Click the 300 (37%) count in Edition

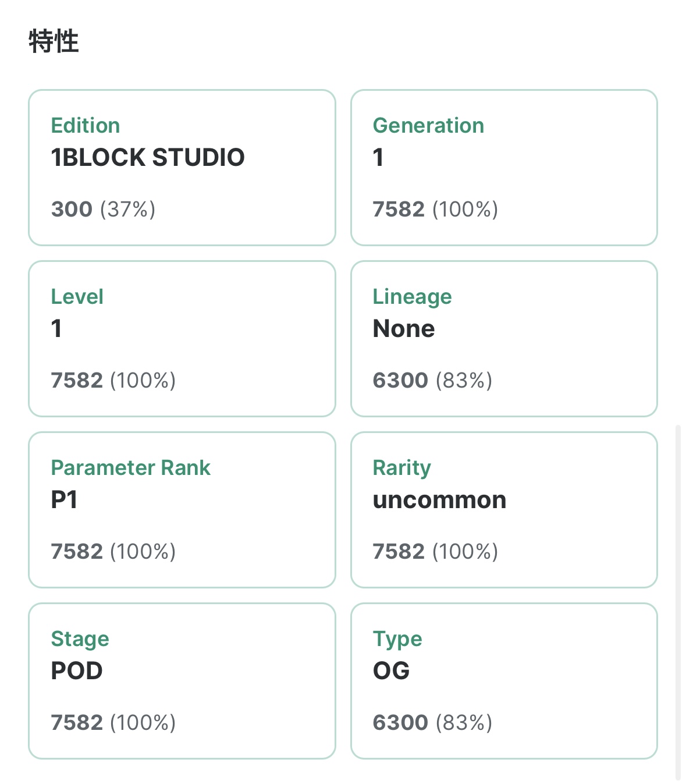tap(103, 209)
